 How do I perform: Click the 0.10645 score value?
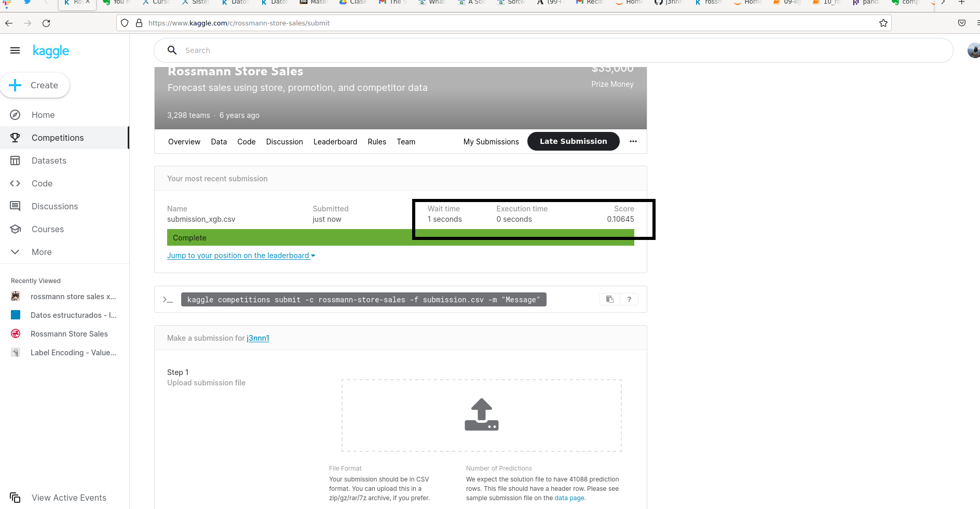[620, 219]
